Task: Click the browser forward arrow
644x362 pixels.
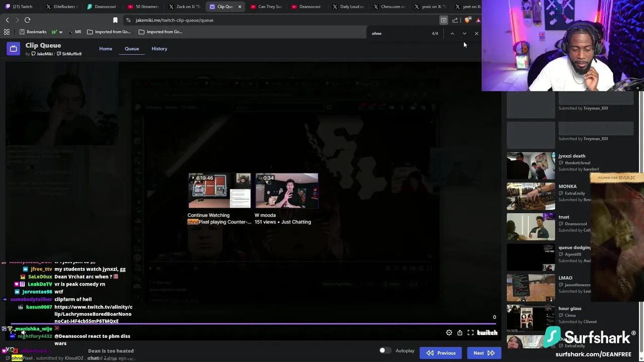Action: 17,20
